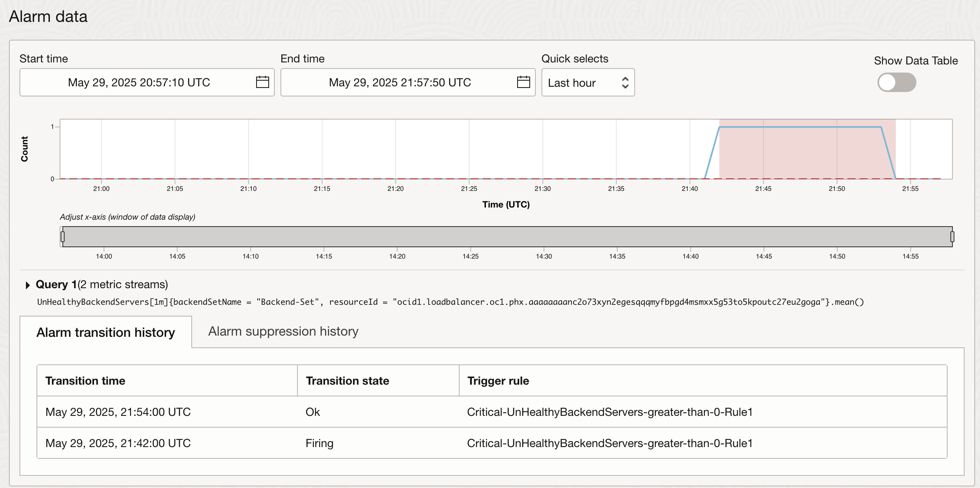This screenshot has height=488, width=980.
Task: Switch to Alarm suppression history tab
Action: [x=283, y=332]
